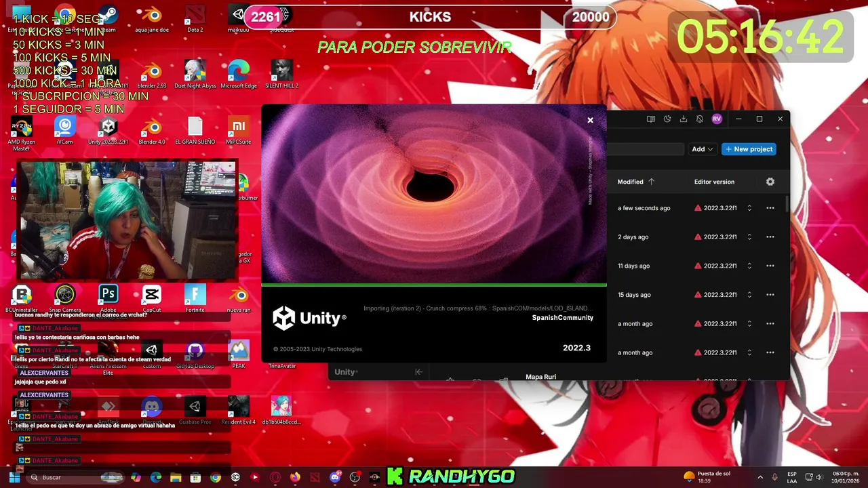Open the iVCam desktop shortcut

(x=64, y=131)
